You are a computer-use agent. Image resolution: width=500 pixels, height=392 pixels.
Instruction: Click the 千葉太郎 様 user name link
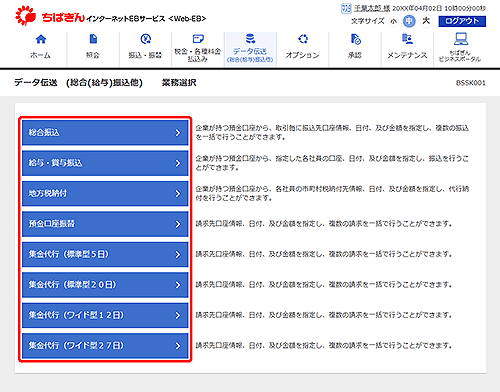point(372,8)
